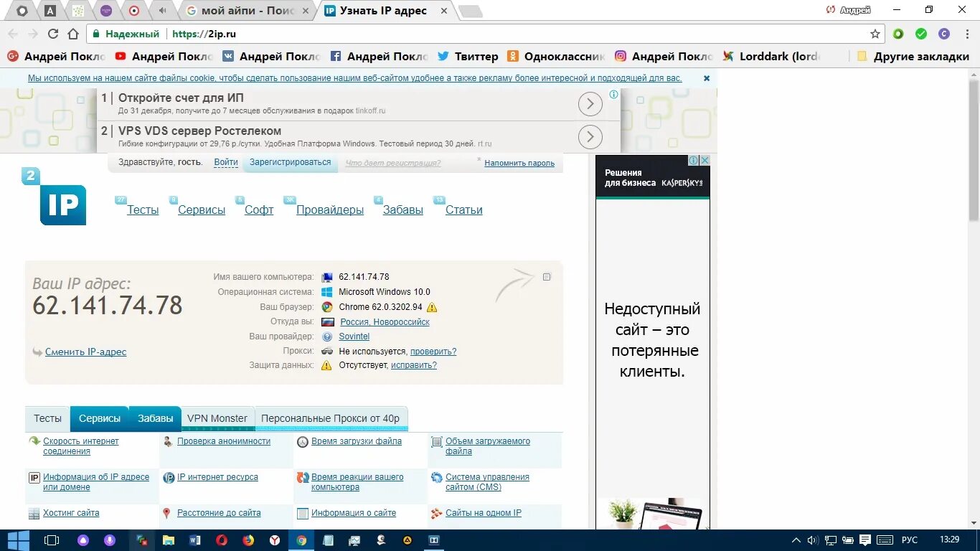This screenshot has height=551, width=980.
Task: Open the Тесты top menu item
Action: point(143,210)
